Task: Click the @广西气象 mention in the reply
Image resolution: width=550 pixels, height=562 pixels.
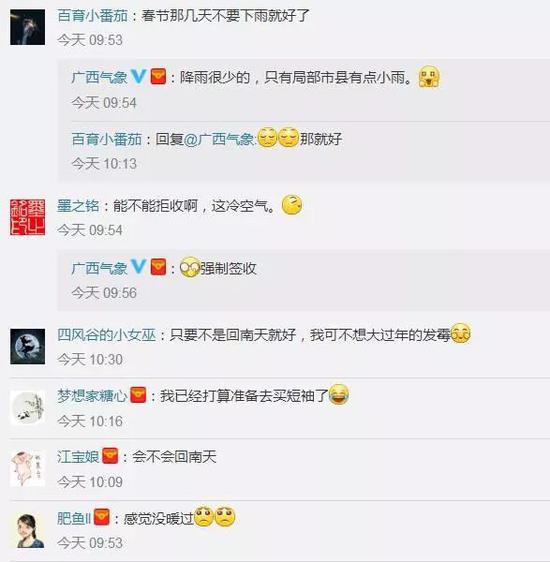Action: click(x=220, y=139)
